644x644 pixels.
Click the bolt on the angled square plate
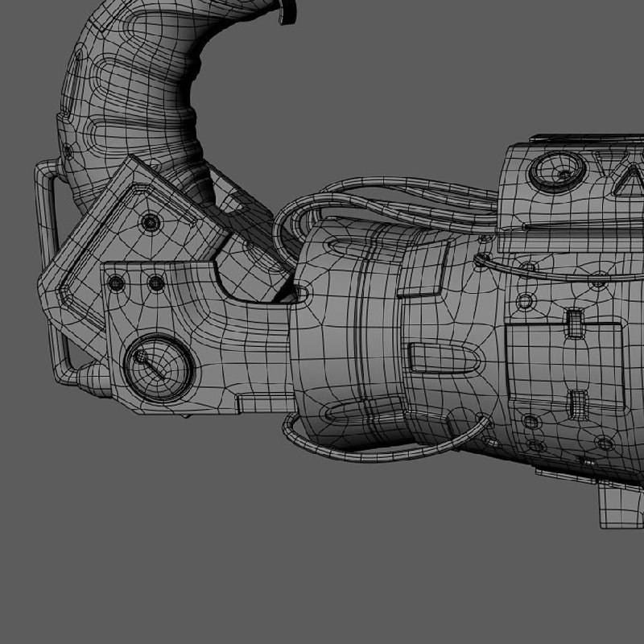click(x=151, y=223)
